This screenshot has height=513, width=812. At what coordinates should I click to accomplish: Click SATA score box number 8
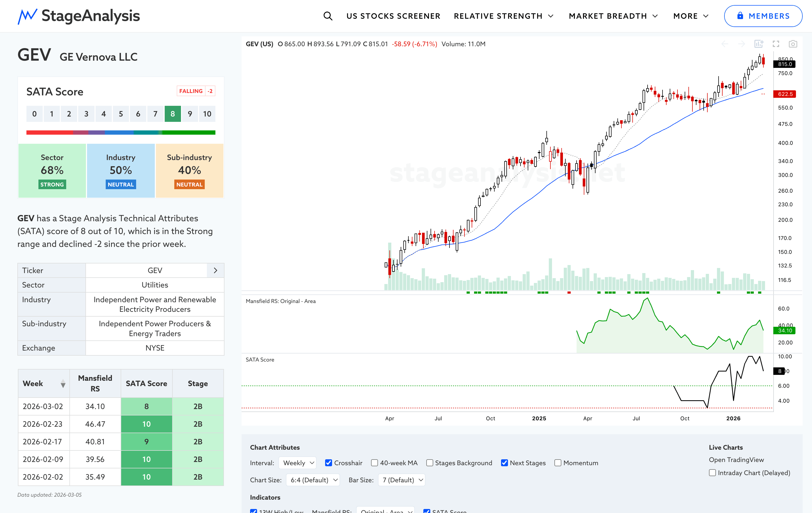[173, 114]
